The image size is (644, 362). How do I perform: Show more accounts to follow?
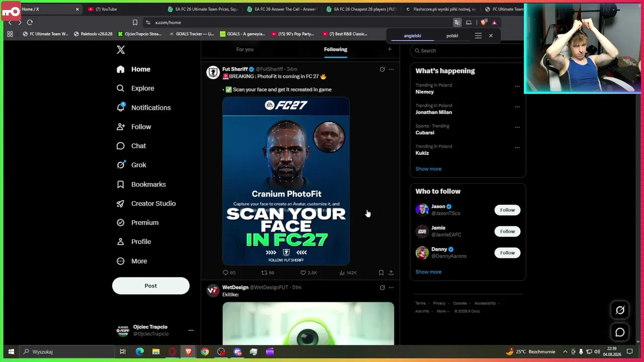click(428, 272)
